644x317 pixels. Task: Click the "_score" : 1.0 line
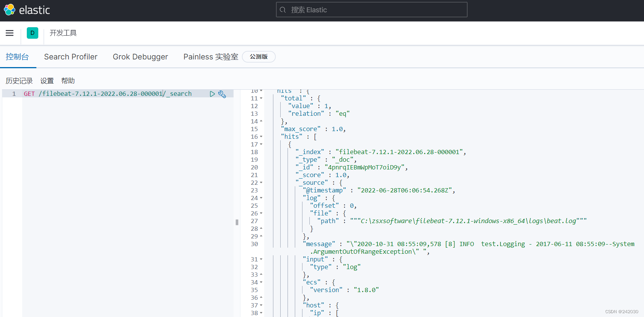322,175
